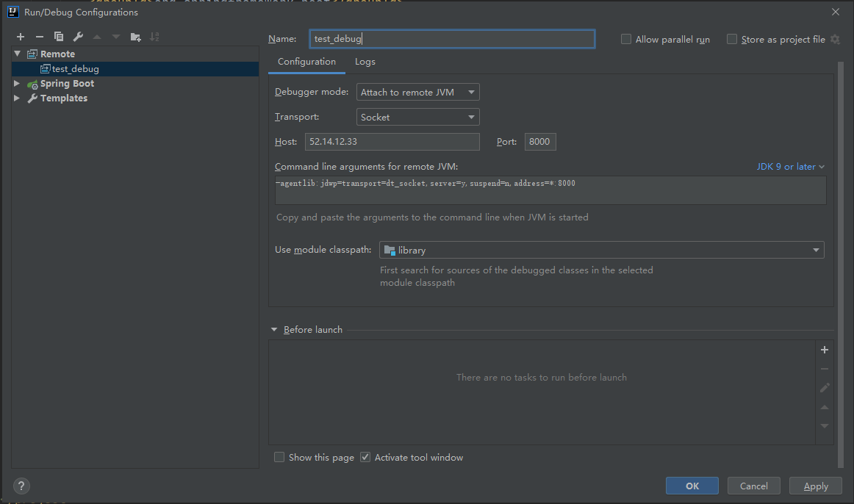
Task: Enable the Allow parallel run checkbox
Action: coord(626,40)
